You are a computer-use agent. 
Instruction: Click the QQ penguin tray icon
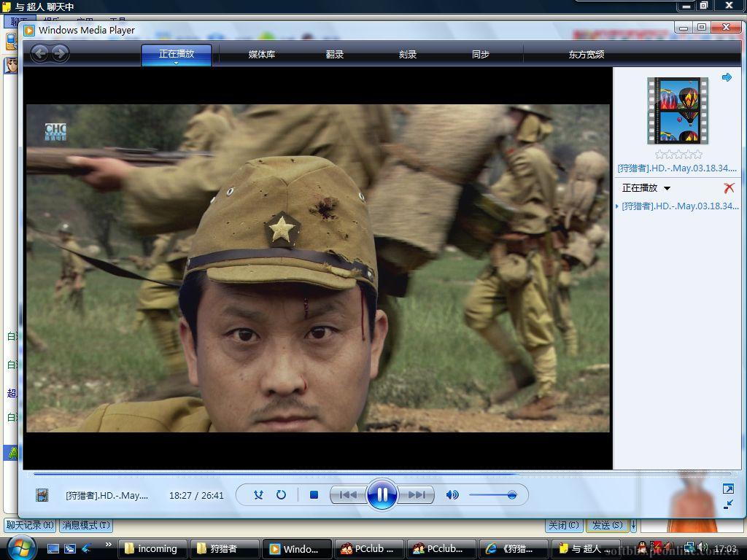[642, 548]
